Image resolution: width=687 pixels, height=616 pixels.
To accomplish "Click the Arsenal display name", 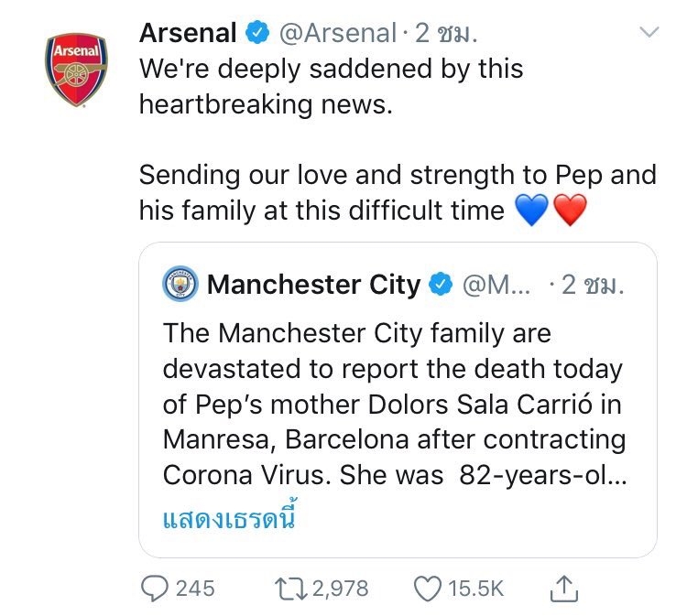I will point(189,34).
